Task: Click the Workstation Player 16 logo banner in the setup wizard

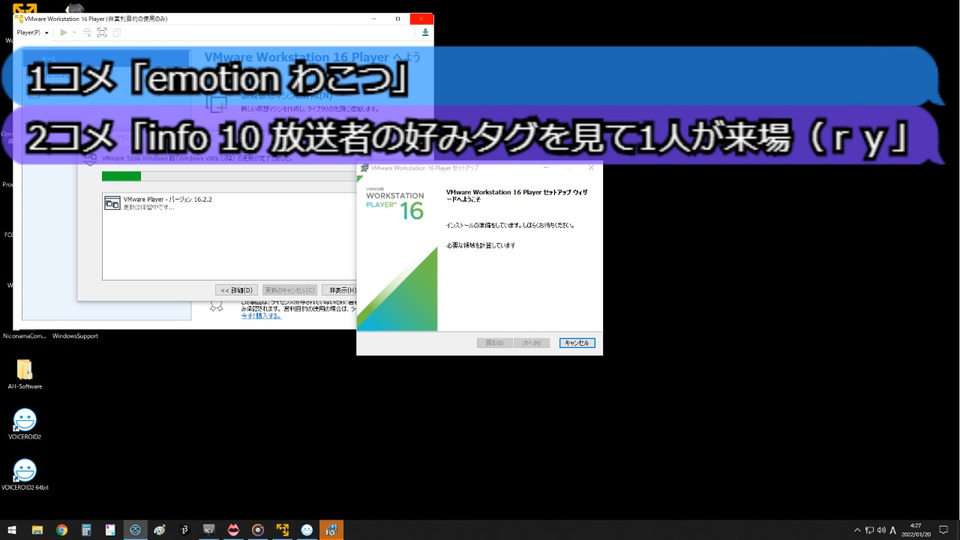Action: point(397,253)
